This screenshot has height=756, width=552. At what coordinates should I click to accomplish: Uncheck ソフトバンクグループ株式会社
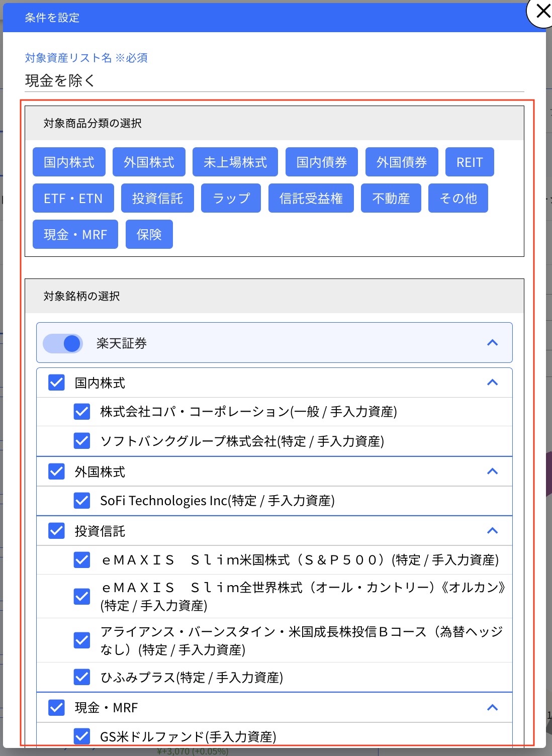[81, 441]
